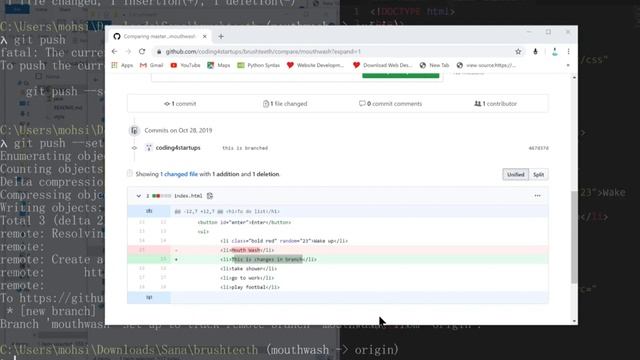This screenshot has width=640, height=360.
Task: Click the 'git push' command in the terminal
Action: [40, 40]
